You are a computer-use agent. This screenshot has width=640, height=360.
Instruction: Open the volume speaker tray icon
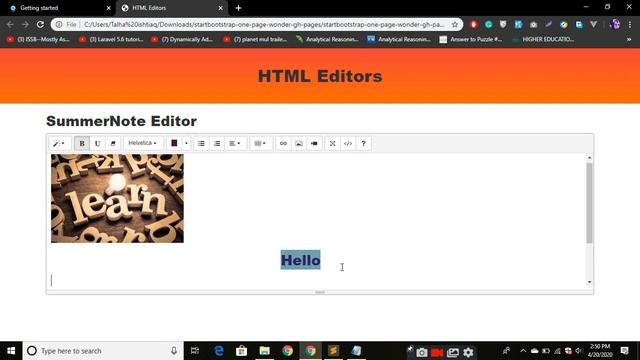[579, 351]
